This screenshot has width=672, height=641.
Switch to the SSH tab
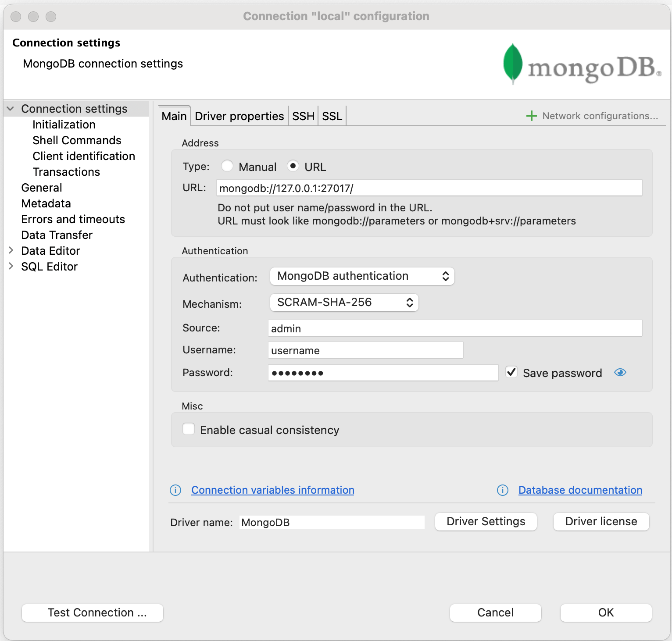point(303,116)
